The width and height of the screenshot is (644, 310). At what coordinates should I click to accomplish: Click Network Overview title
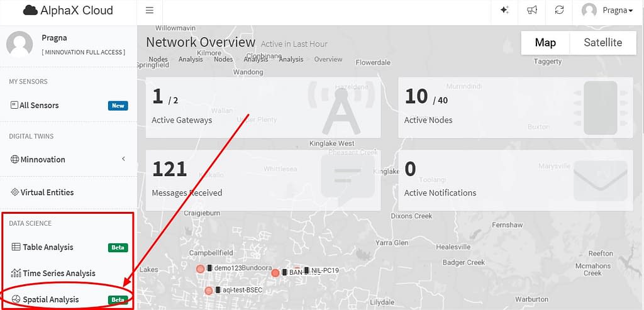201,42
